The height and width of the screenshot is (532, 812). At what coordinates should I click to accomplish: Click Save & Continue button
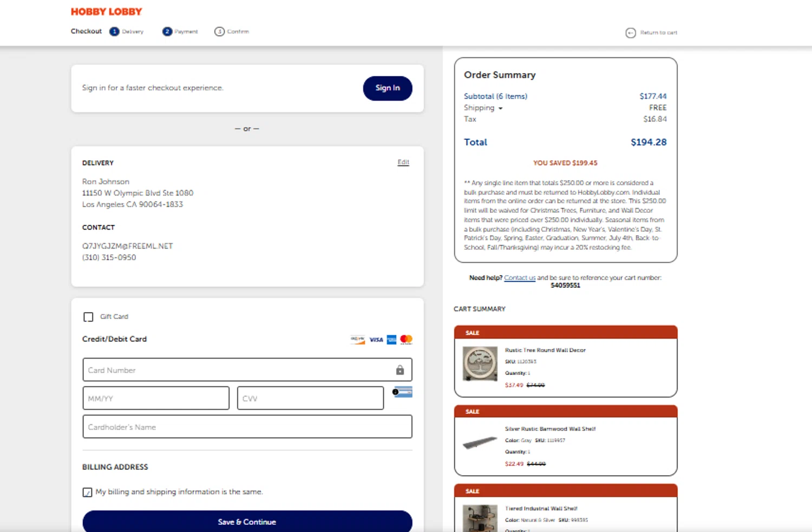click(247, 522)
